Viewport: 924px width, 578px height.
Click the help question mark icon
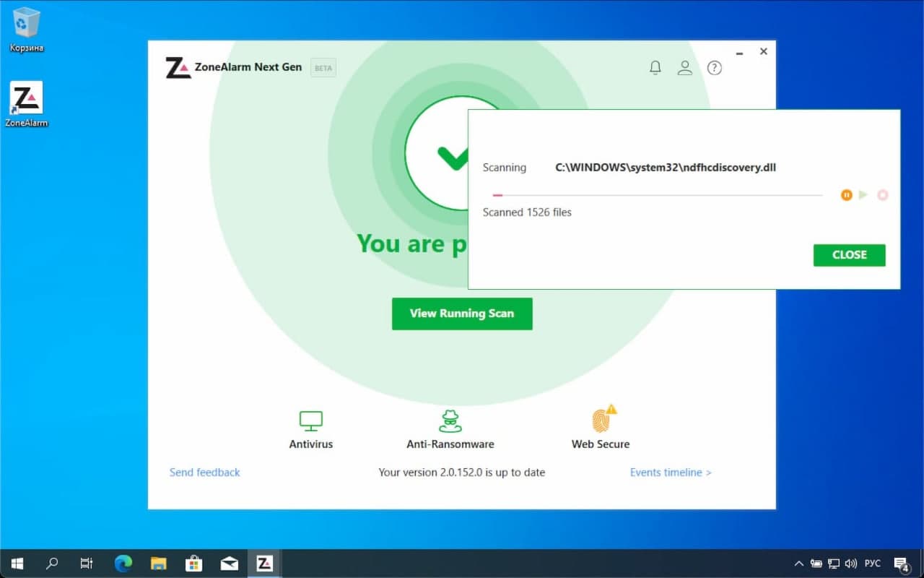coord(714,68)
